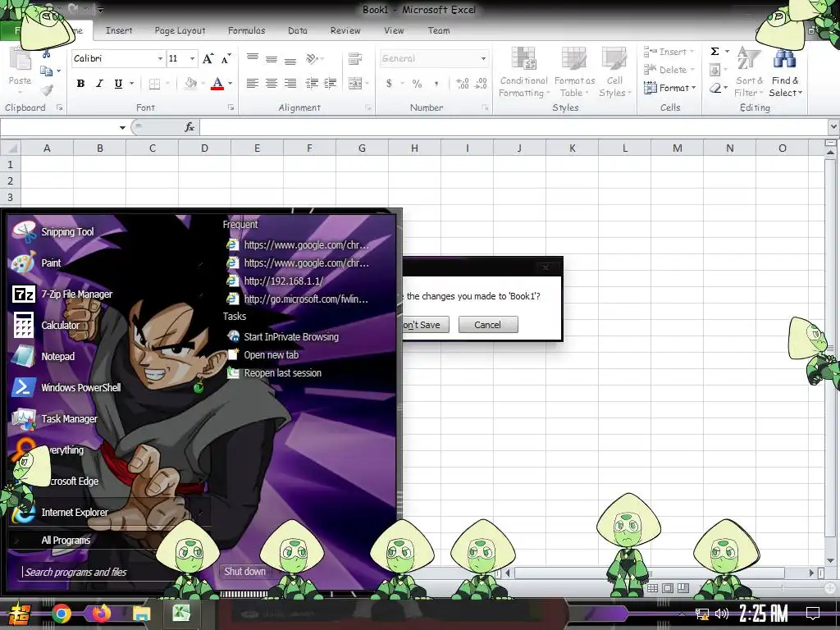Image resolution: width=840 pixels, height=630 pixels.
Task: Click the Borders icon
Action: pos(154,84)
